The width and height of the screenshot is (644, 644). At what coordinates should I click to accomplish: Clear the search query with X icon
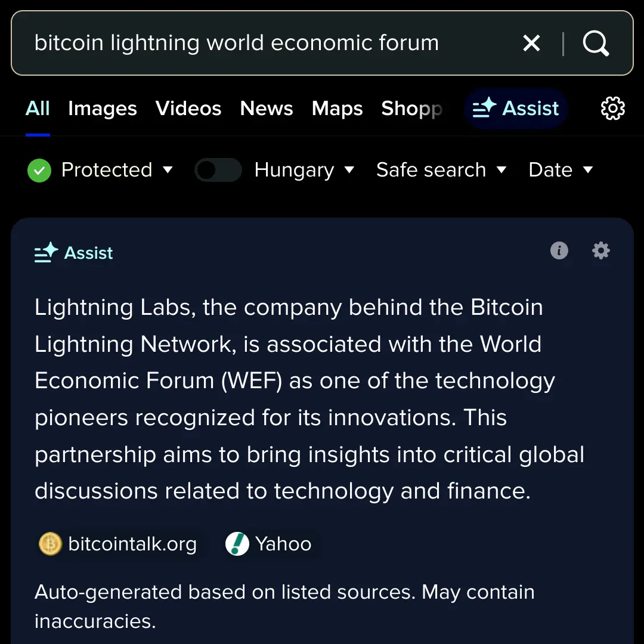click(x=531, y=43)
